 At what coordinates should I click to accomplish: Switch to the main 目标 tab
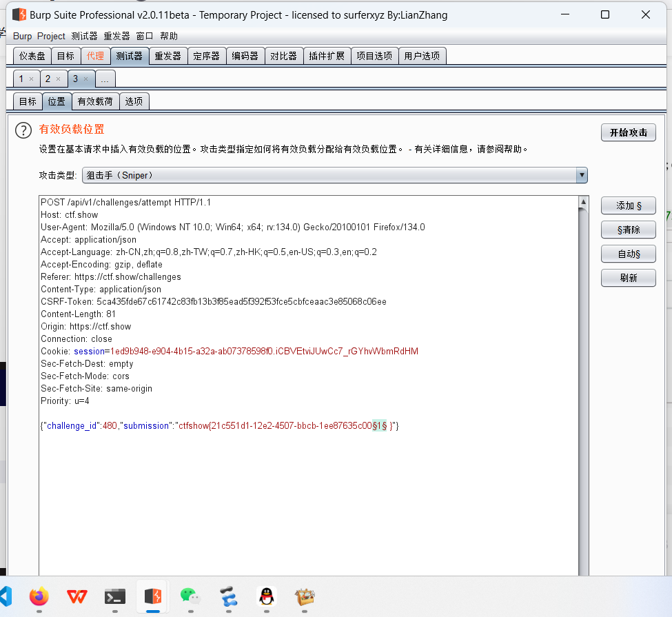pos(65,56)
